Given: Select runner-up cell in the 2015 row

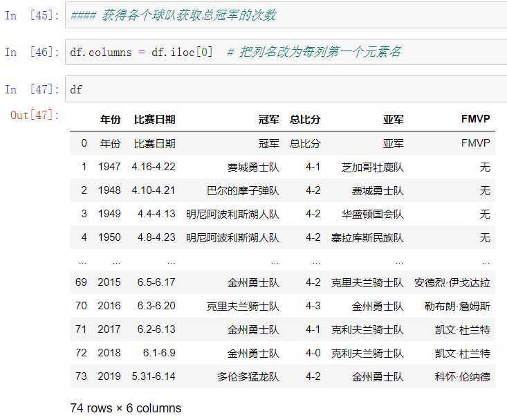Looking at the screenshot, I should tap(367, 282).
